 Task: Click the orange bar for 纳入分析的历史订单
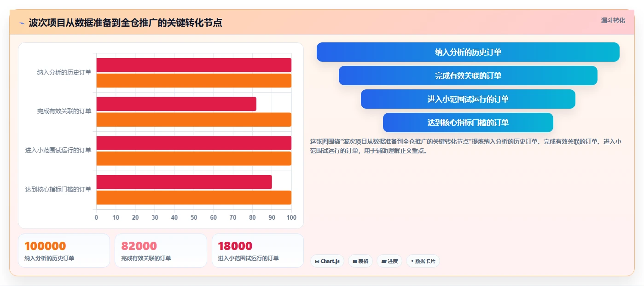[194, 81]
